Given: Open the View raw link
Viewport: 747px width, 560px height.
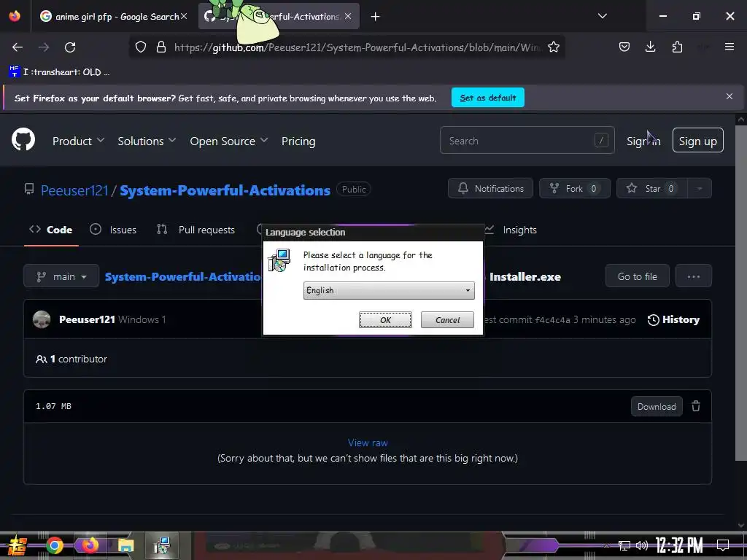Looking at the screenshot, I should (x=368, y=443).
